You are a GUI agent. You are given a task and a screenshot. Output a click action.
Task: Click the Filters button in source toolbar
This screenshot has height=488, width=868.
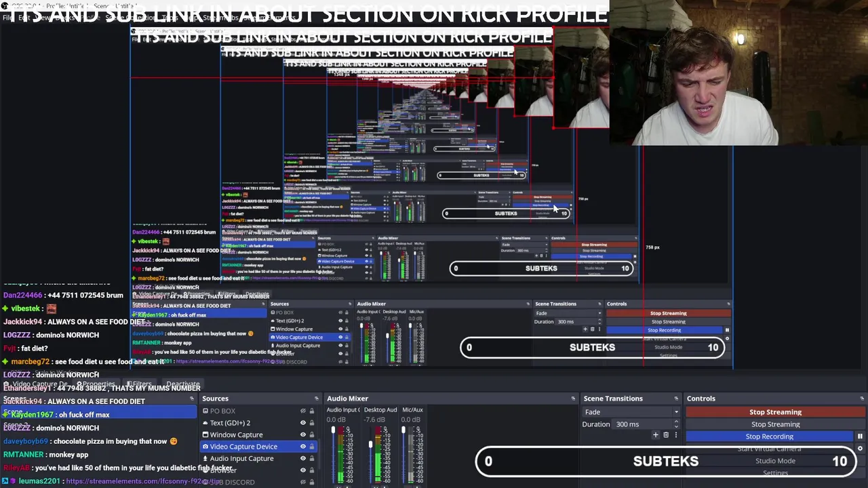click(139, 384)
